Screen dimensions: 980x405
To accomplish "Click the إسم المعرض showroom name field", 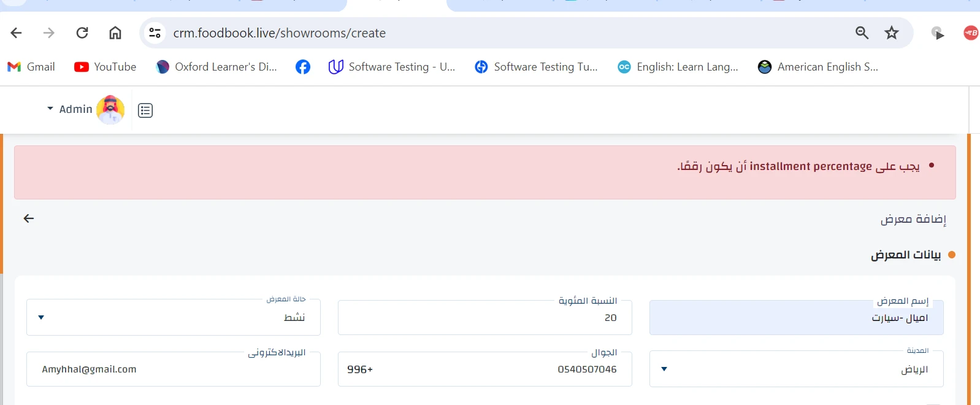I will (796, 318).
